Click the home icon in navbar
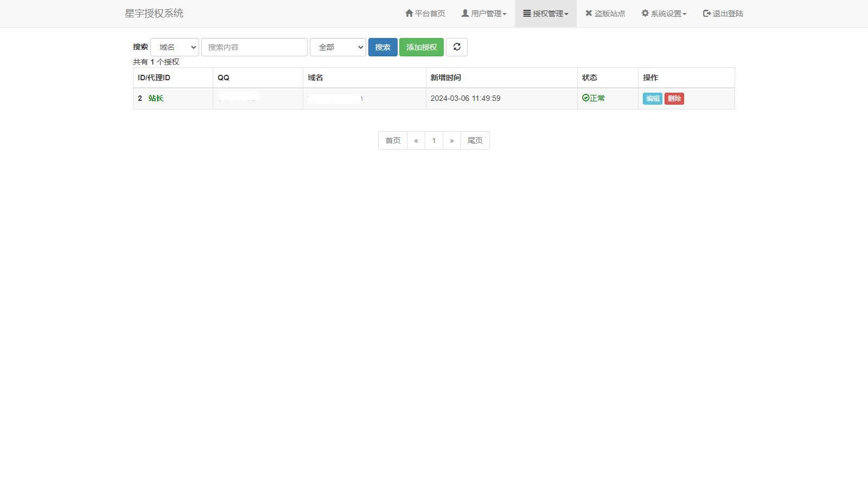868x488 pixels. click(409, 13)
